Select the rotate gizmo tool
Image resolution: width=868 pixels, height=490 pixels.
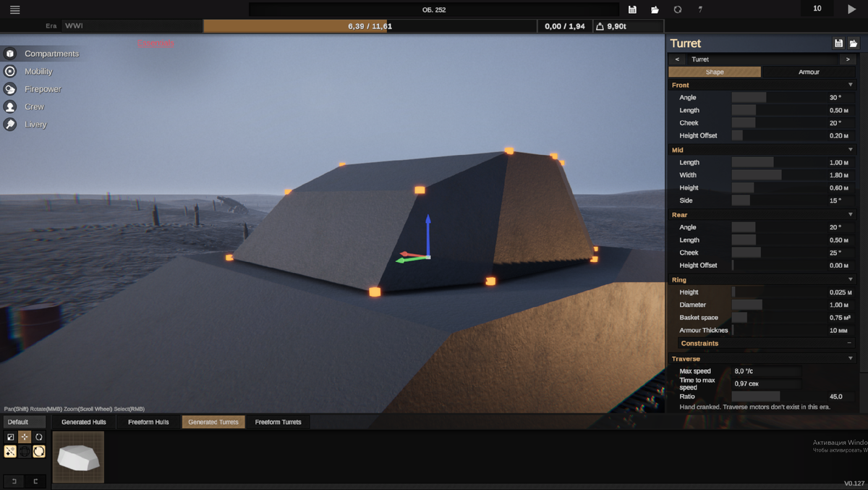tap(39, 437)
